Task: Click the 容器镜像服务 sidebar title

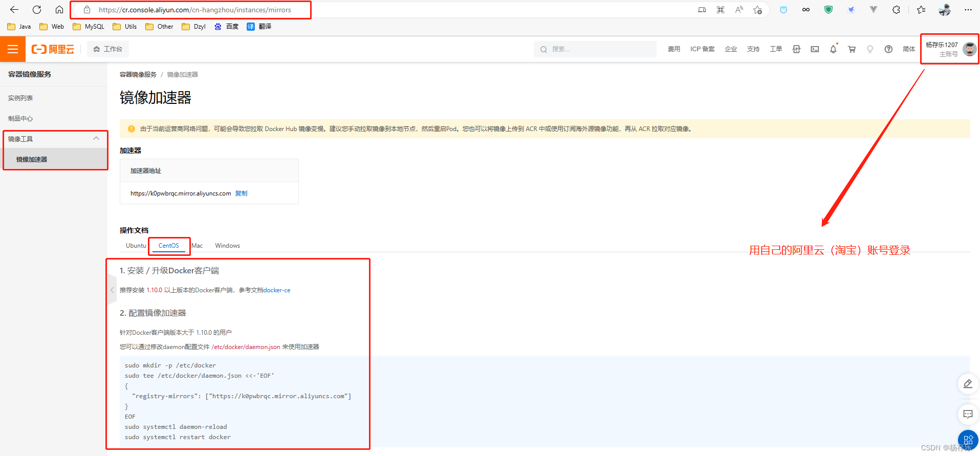Action: tap(30, 74)
